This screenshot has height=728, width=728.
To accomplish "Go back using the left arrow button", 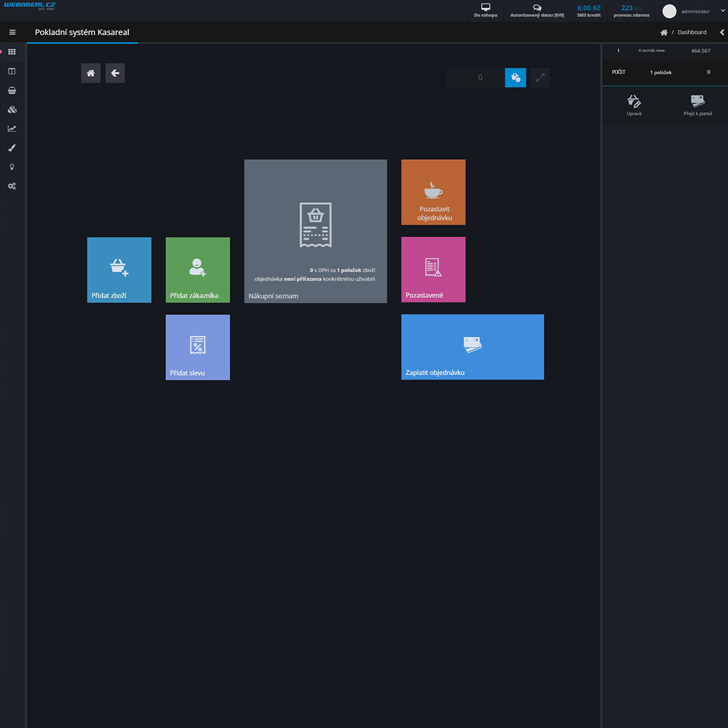I will pos(115,73).
